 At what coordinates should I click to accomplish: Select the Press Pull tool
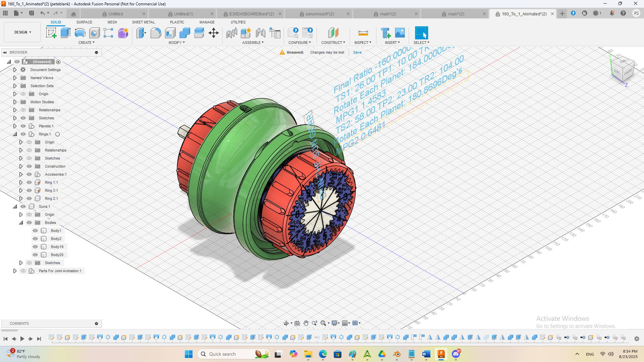[141, 33]
